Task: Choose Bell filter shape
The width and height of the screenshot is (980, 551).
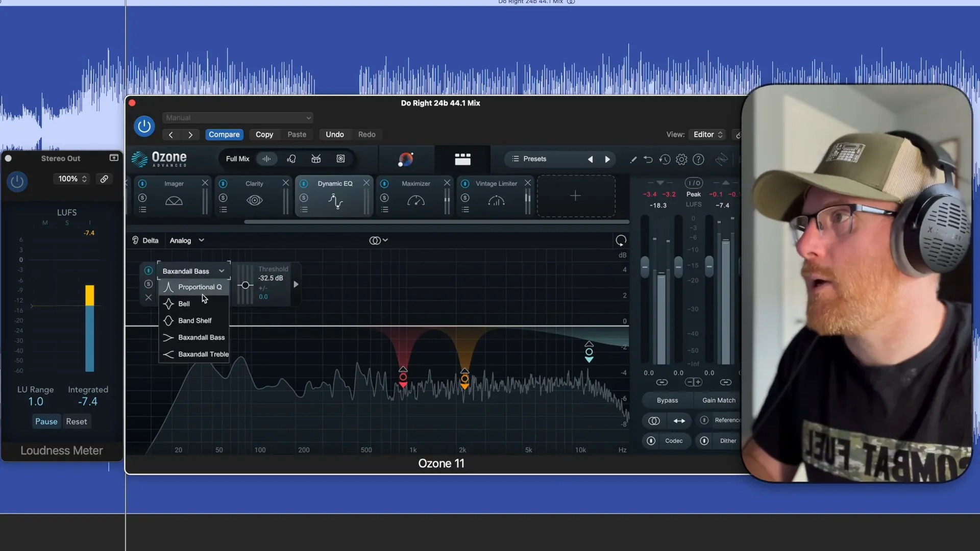Action: coord(194,304)
